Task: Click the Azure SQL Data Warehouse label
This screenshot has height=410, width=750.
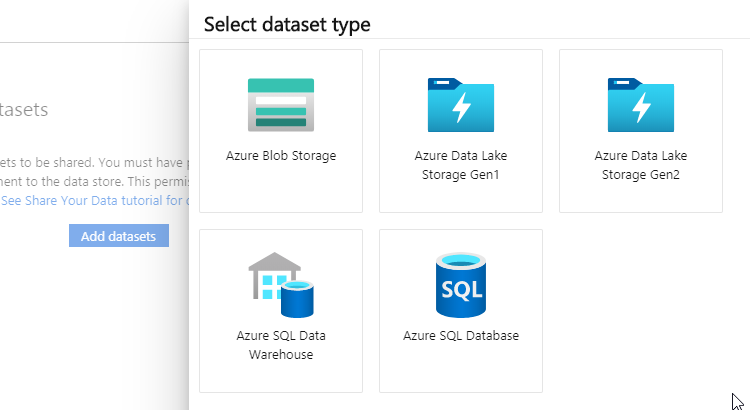Action: (281, 345)
